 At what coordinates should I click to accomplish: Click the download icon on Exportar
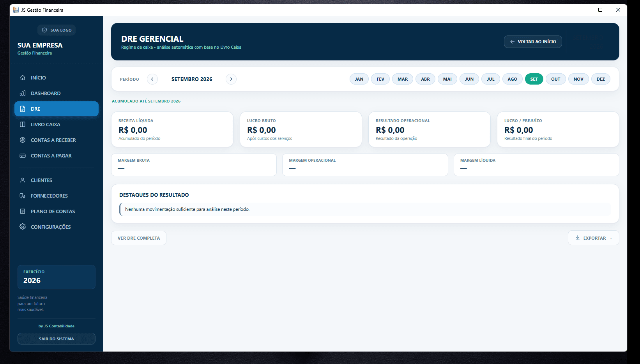[x=578, y=238]
